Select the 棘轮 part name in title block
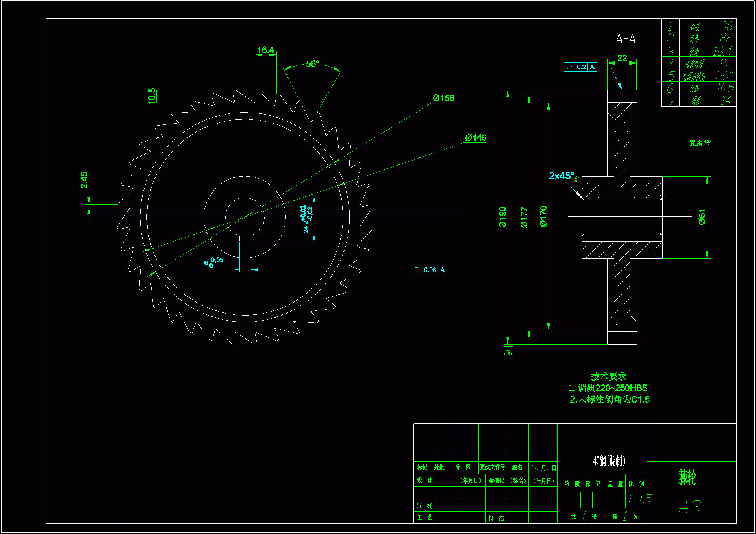Viewport: 756px width, 534px height. click(x=687, y=477)
